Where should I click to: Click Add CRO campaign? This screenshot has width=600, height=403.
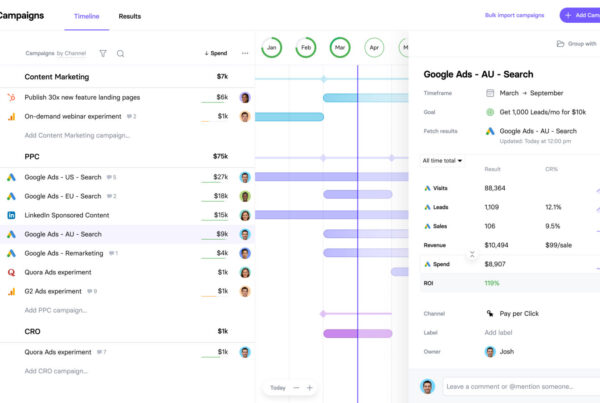(x=56, y=371)
